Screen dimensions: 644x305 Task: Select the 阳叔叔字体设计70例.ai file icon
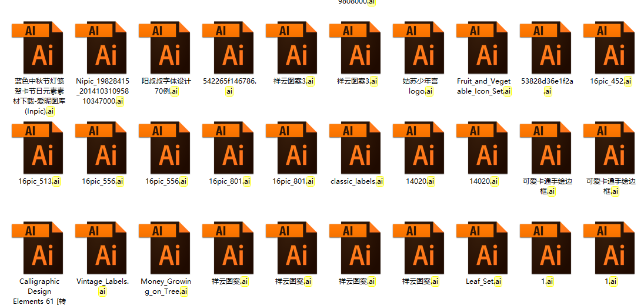click(164, 48)
